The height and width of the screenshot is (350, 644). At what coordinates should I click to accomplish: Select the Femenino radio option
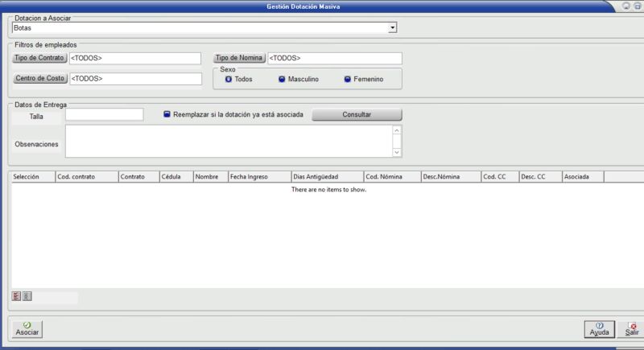click(348, 80)
